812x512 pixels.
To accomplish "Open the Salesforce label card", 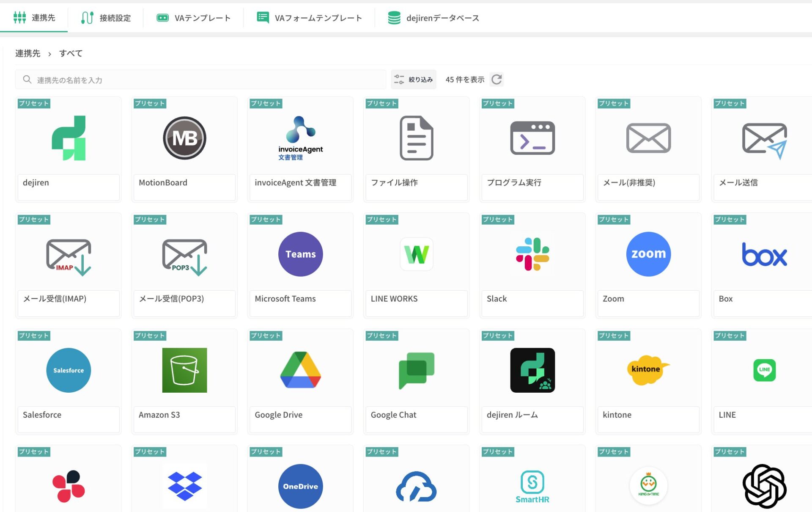I will (x=69, y=415).
